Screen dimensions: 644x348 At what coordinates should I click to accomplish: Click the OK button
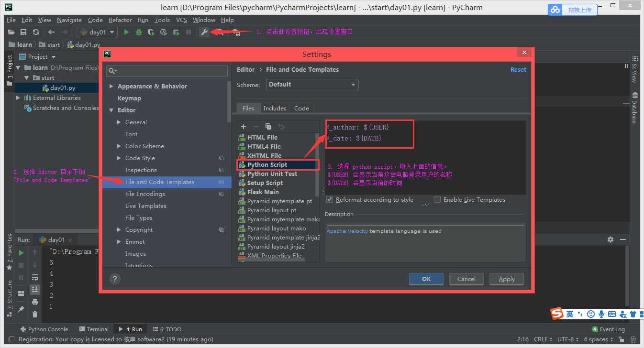[426, 279]
